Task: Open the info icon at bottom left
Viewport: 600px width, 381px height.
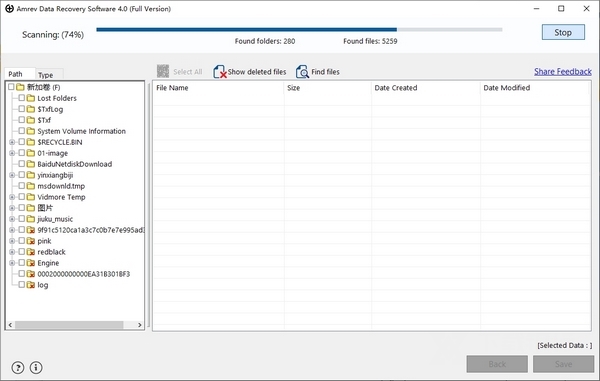Action: 36,368
